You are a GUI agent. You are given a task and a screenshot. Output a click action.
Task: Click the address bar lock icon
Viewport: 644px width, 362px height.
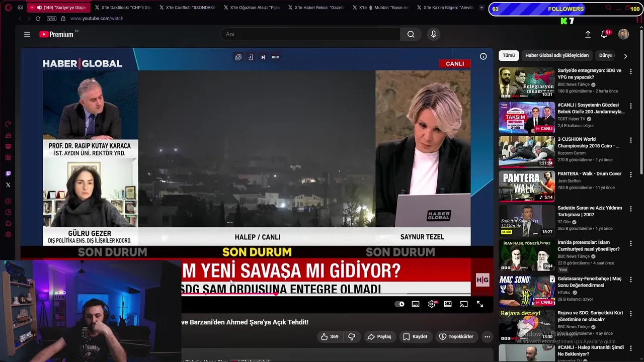click(63, 19)
